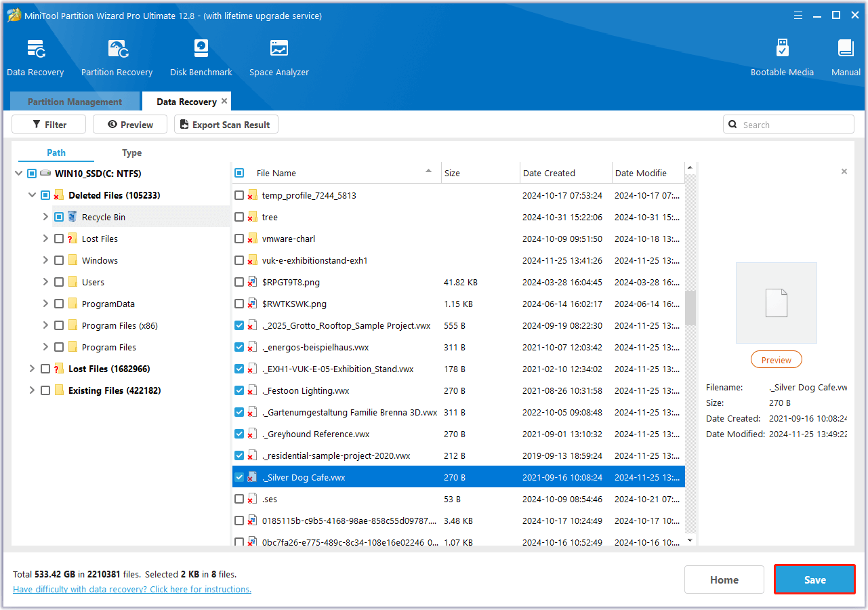The width and height of the screenshot is (868, 610).
Task: Click the Save button
Action: 815,579
